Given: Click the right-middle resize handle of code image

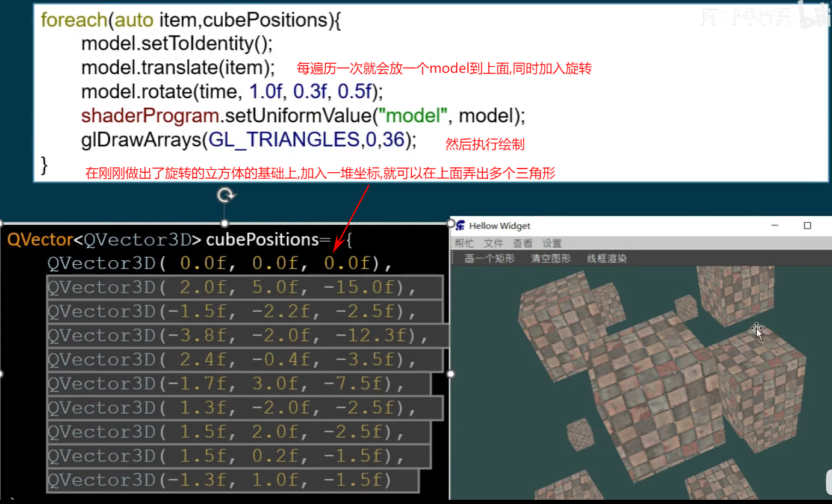Looking at the screenshot, I should (x=450, y=374).
